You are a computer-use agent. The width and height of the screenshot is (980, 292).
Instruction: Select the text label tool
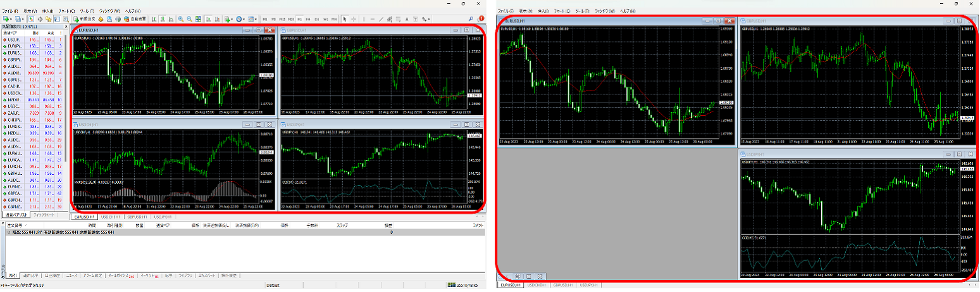(x=416, y=19)
